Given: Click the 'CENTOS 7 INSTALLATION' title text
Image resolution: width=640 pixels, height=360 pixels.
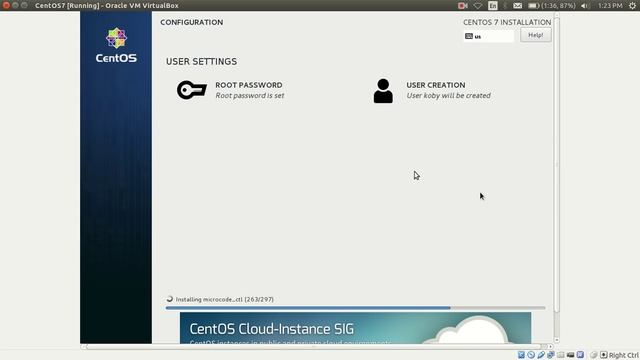Looking at the screenshot, I should pyautogui.click(x=507, y=22).
